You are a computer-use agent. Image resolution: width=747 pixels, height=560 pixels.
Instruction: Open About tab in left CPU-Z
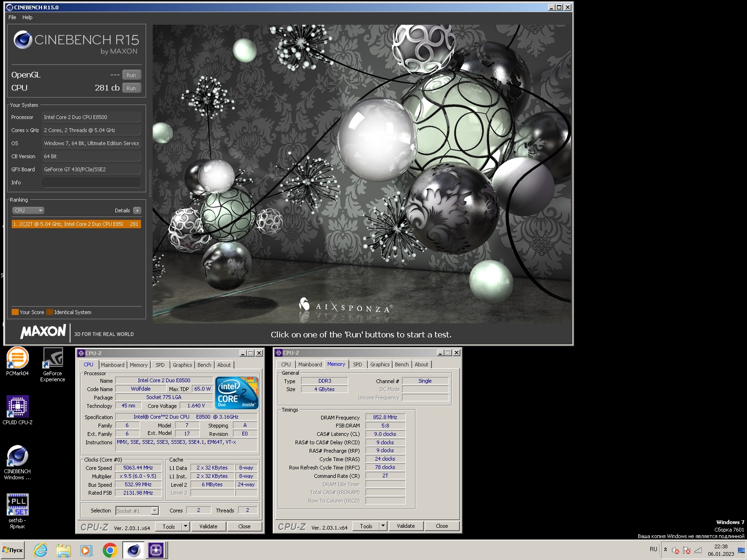point(224,365)
